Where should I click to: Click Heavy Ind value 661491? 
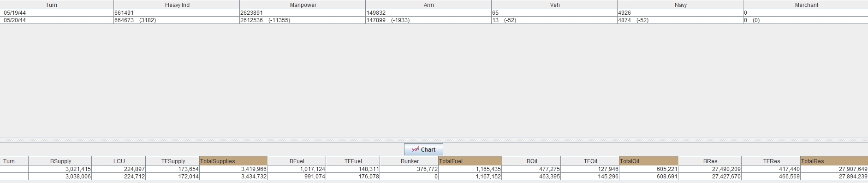pyautogui.click(x=125, y=13)
